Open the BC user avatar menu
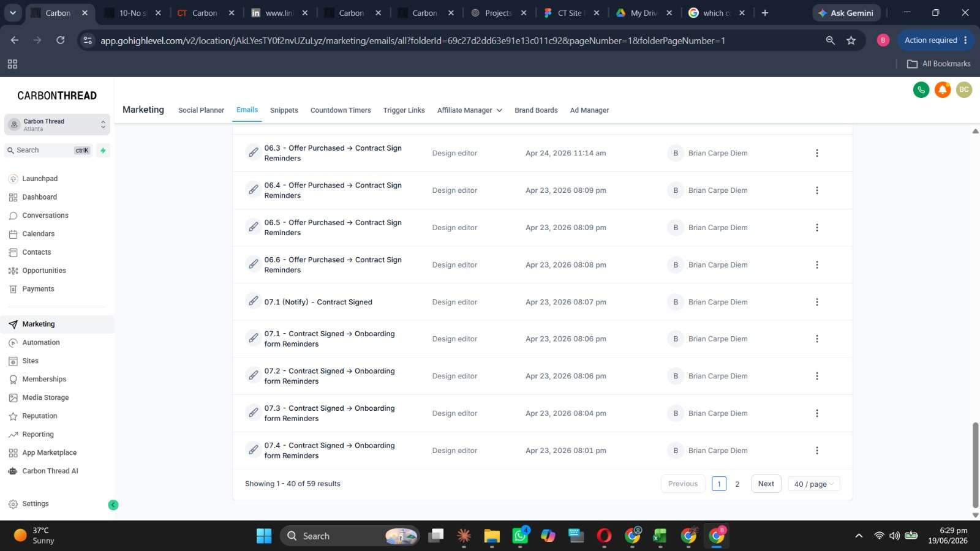The width and height of the screenshot is (980, 551). tap(964, 90)
